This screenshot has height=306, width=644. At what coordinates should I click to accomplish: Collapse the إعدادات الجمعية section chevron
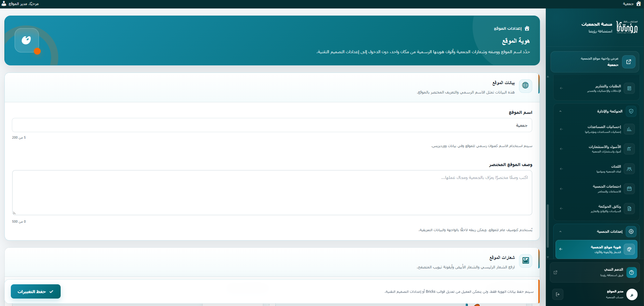pyautogui.click(x=560, y=231)
